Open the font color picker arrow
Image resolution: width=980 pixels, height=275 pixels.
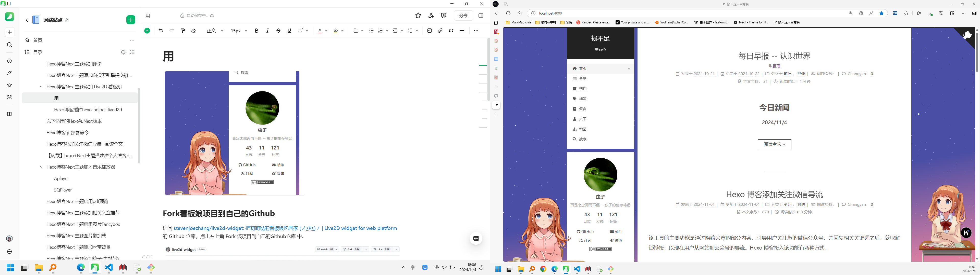coord(326,31)
